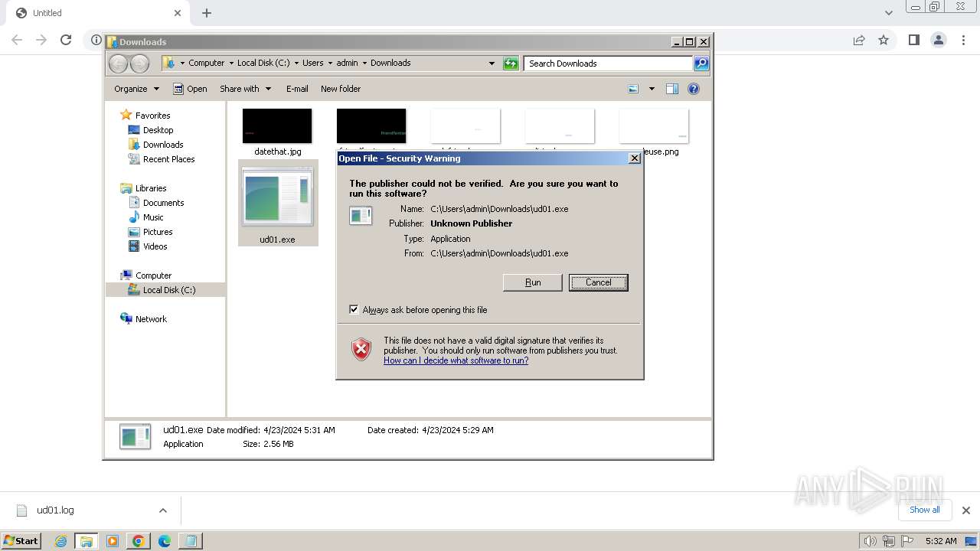980x551 pixels.
Task: Expand the Share with dropdown
Action: tap(245, 89)
